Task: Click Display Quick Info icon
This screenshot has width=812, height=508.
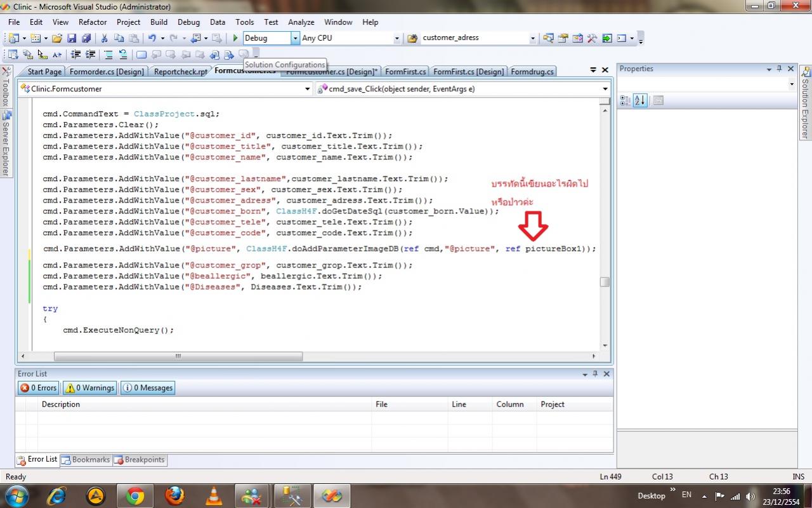Action: (x=42, y=55)
